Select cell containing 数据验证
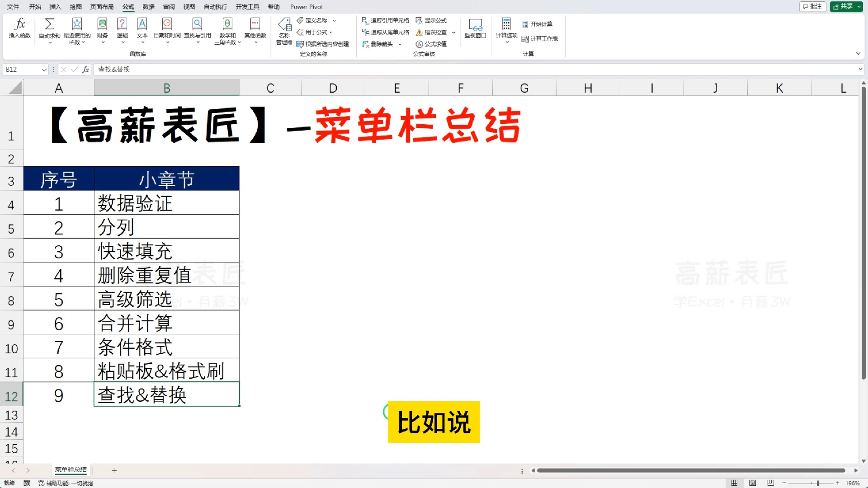Screen dimensions: 868x488 point(167,203)
